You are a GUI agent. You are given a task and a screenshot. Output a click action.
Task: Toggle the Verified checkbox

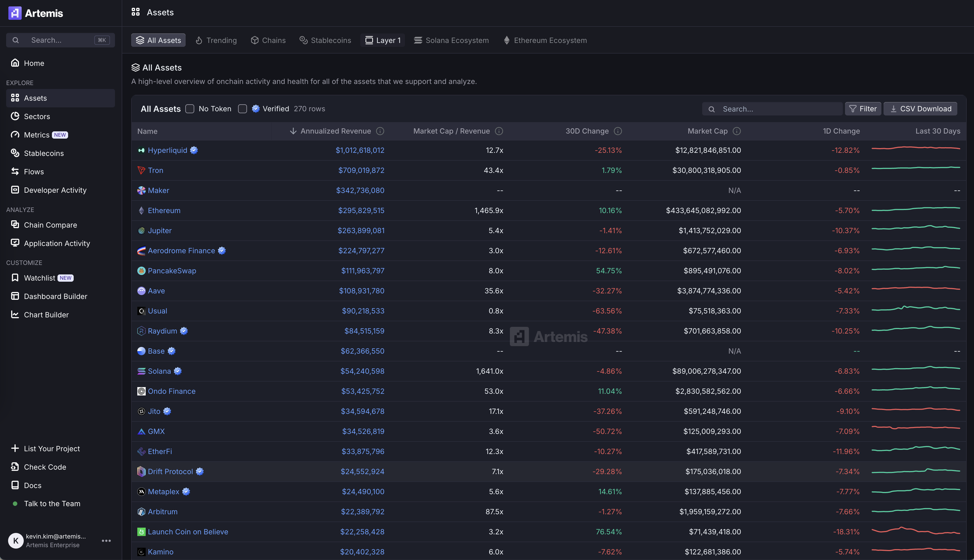pos(243,109)
